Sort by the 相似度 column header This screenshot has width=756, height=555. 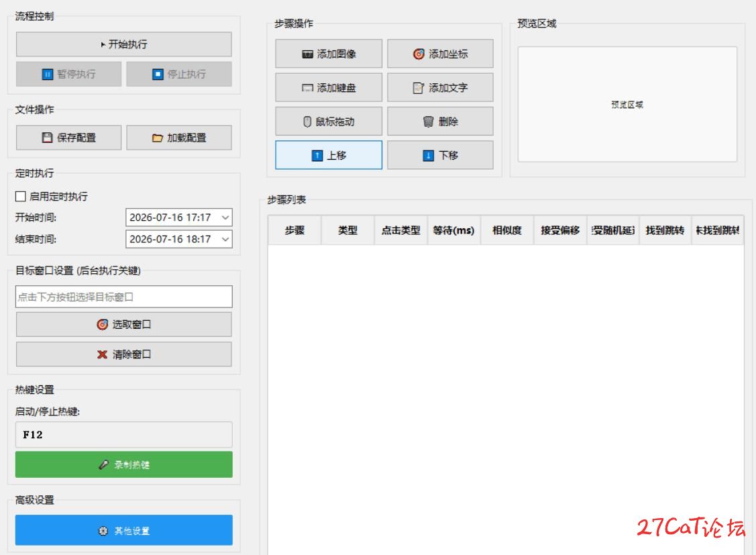[x=506, y=230]
